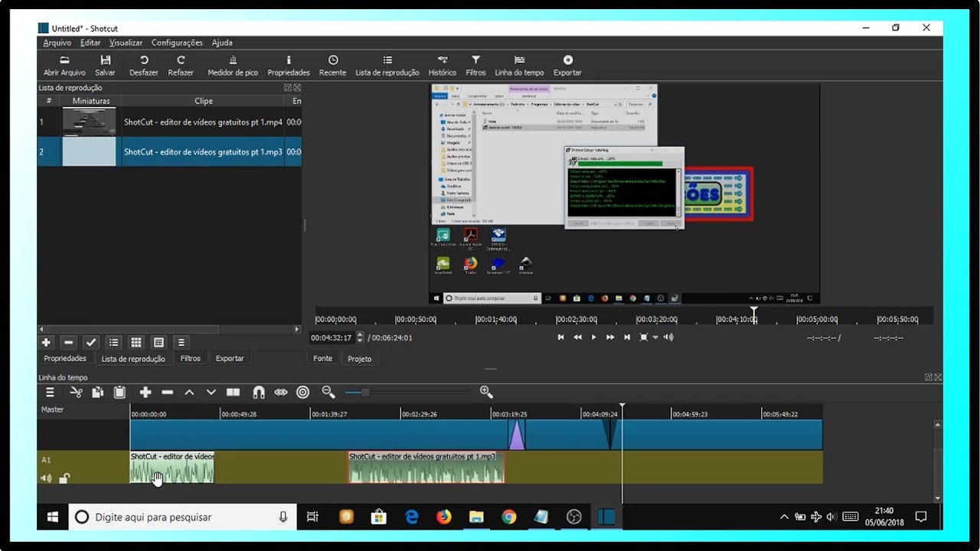Toggle timeline snapping magnet
This screenshot has height=551, width=980.
click(x=259, y=392)
